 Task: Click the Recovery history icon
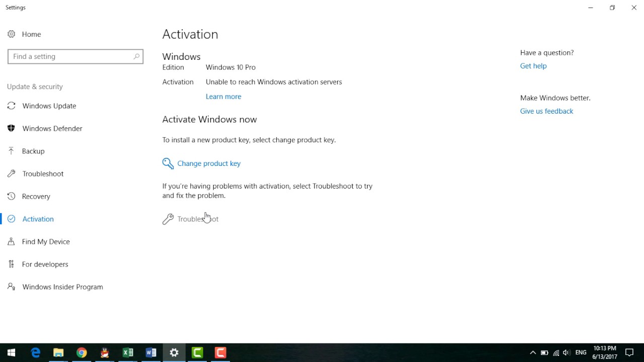tap(11, 196)
